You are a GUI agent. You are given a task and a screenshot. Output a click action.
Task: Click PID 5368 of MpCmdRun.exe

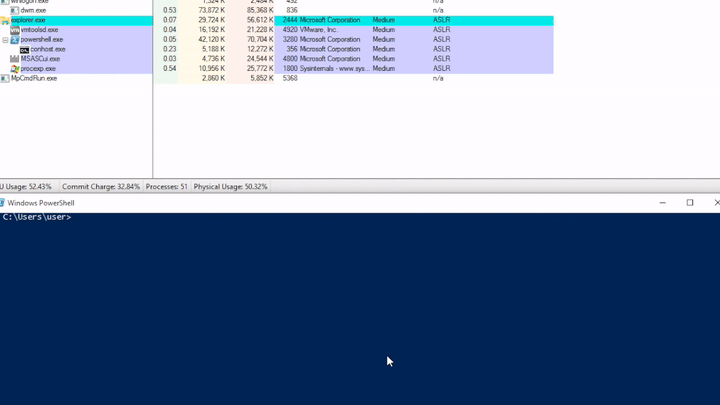point(290,79)
